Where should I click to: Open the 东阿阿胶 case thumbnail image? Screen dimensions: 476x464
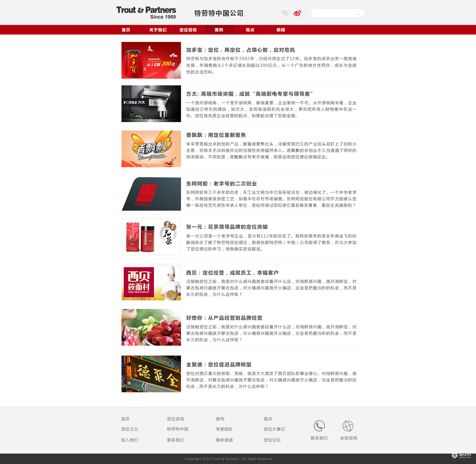[151, 194]
